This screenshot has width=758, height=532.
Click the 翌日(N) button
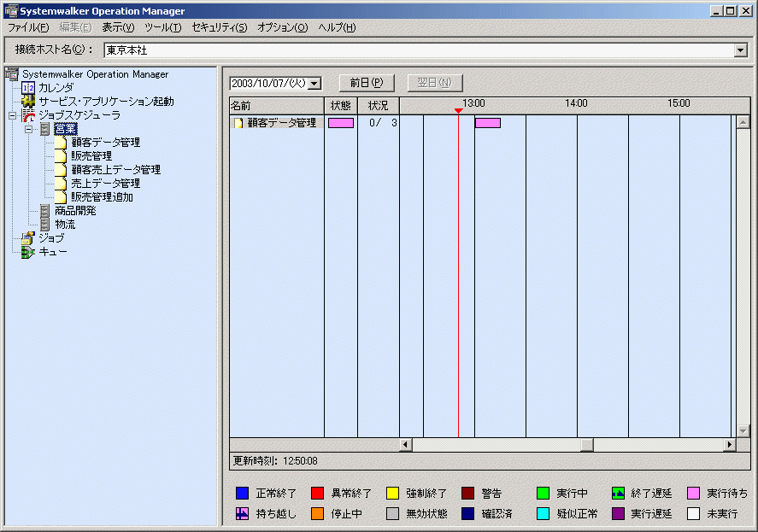(x=435, y=83)
